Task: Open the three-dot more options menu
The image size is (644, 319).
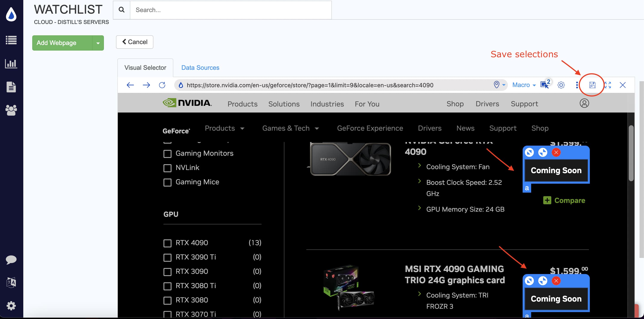Action: [x=577, y=85]
